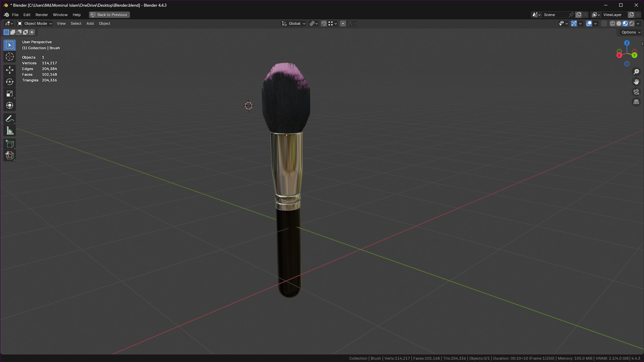This screenshot has height=362, width=644.
Task: Switch to Wireframe viewport shading
Action: click(612, 23)
